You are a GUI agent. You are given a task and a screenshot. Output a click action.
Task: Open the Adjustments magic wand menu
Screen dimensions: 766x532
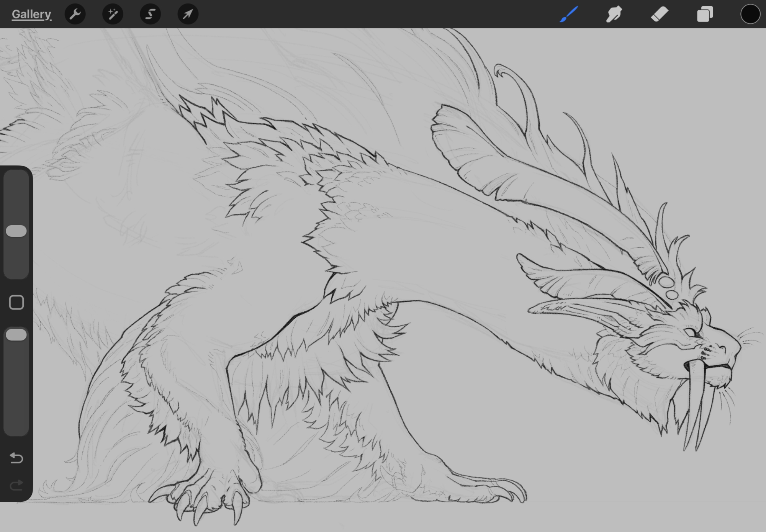click(x=113, y=14)
